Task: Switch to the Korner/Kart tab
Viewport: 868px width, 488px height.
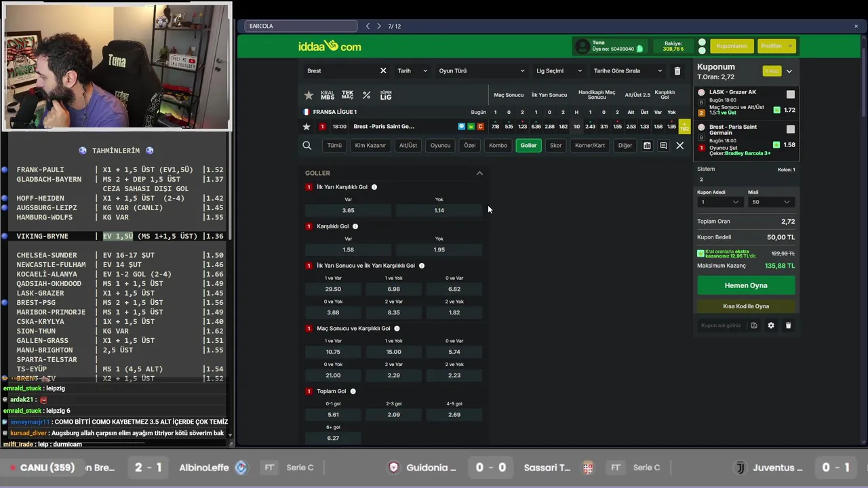Action: [590, 145]
